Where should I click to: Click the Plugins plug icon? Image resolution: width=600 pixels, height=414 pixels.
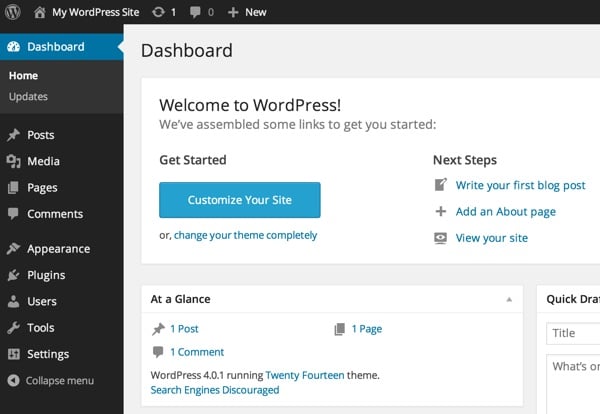coord(13,275)
